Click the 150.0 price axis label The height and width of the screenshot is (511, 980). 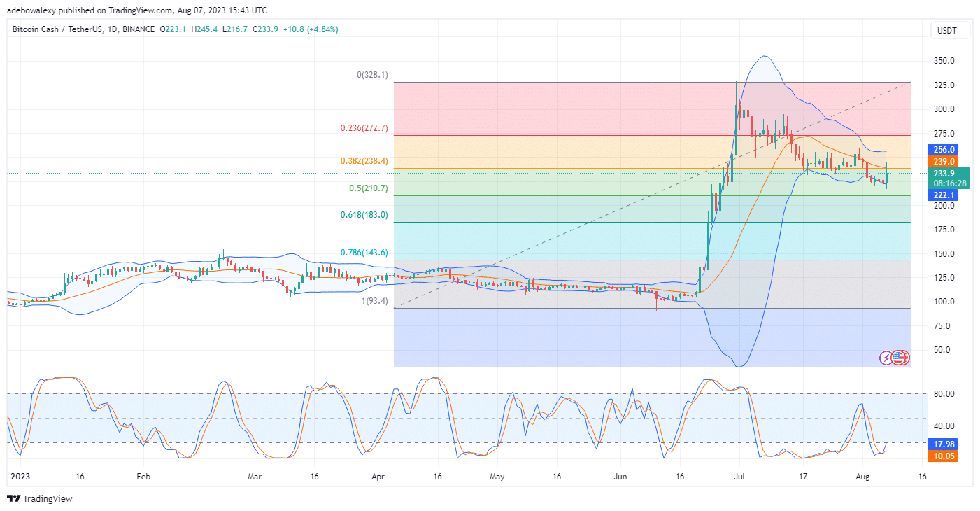point(945,254)
